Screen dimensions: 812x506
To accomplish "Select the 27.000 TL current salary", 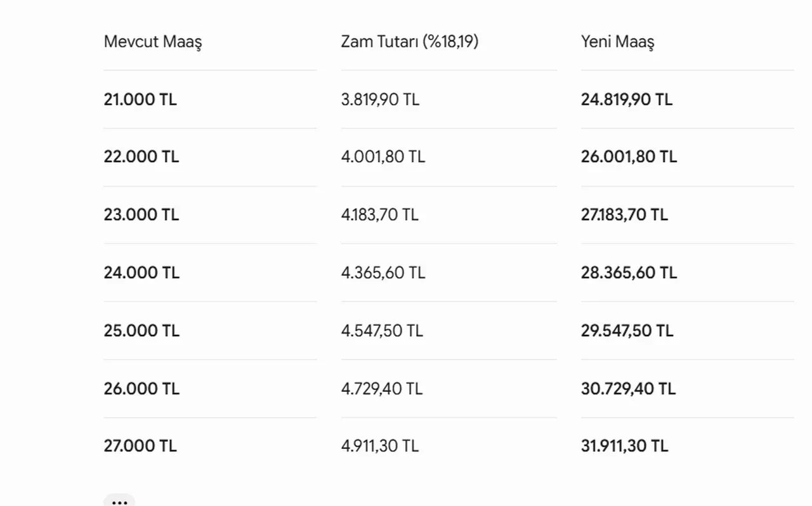I will (x=140, y=446).
